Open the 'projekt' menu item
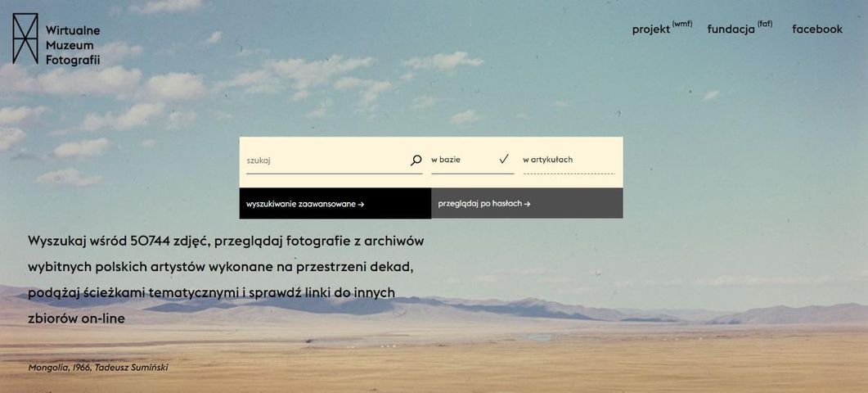 pos(651,30)
